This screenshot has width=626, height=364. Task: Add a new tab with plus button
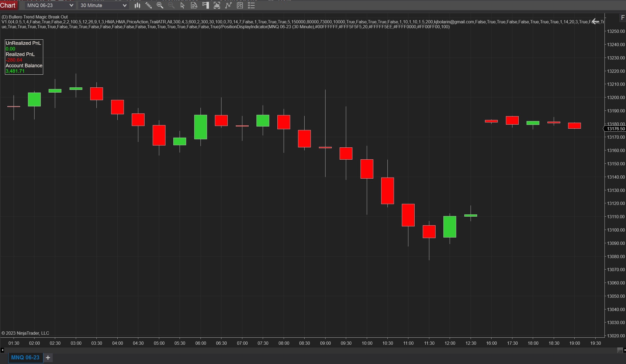[x=48, y=357]
